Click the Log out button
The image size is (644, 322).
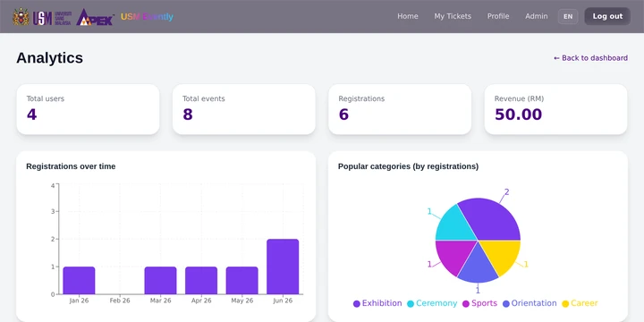click(607, 16)
